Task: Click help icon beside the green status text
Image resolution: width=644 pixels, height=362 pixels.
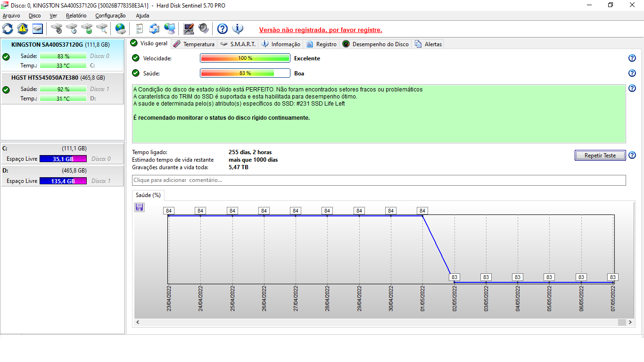Action: (632, 89)
